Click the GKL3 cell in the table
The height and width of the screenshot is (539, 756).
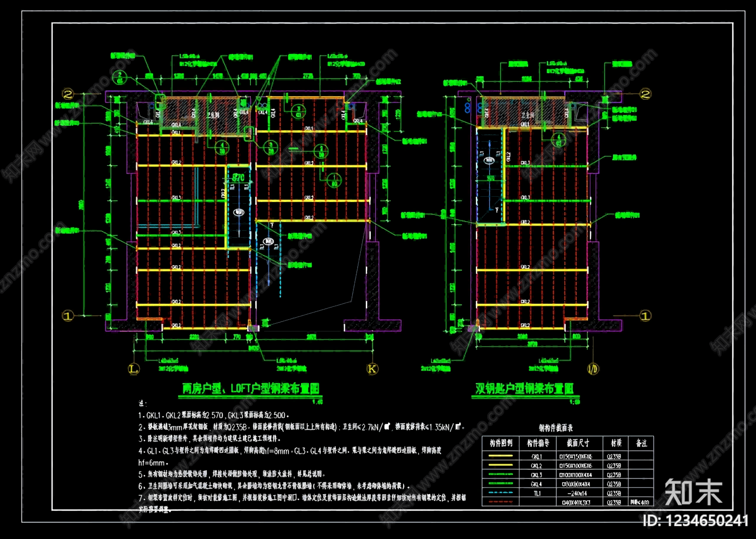(537, 475)
